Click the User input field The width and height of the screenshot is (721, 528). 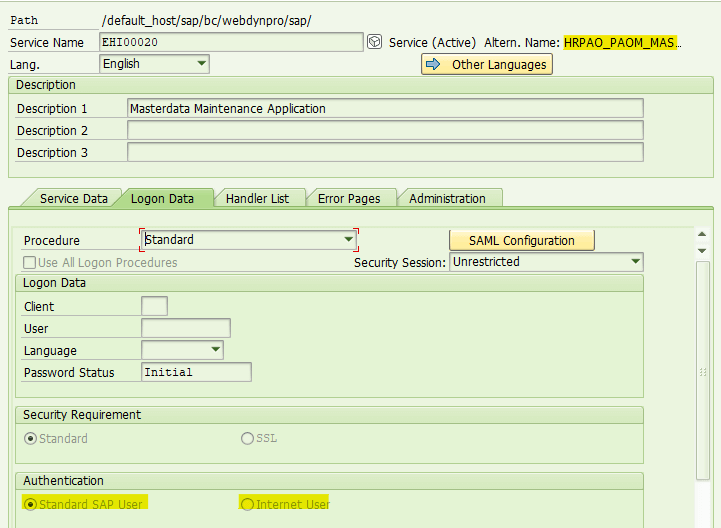pos(186,328)
